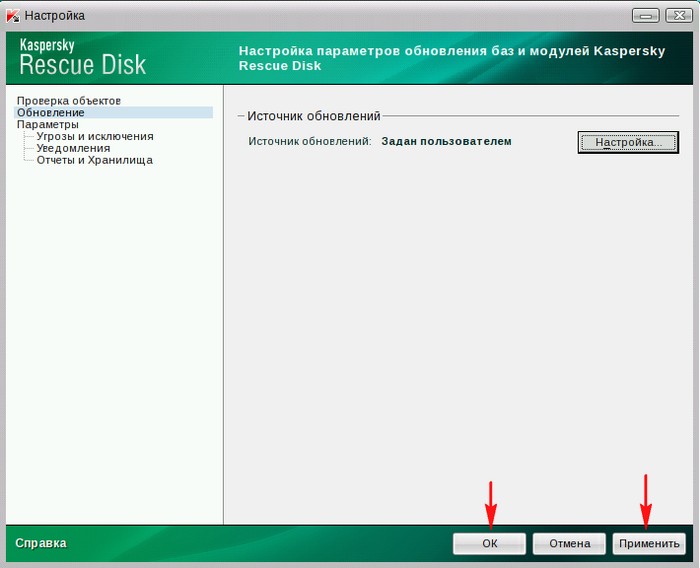Image resolution: width=700 pixels, height=568 pixels.
Task: Select Параметры in the settings tree
Action: pyautogui.click(x=48, y=124)
